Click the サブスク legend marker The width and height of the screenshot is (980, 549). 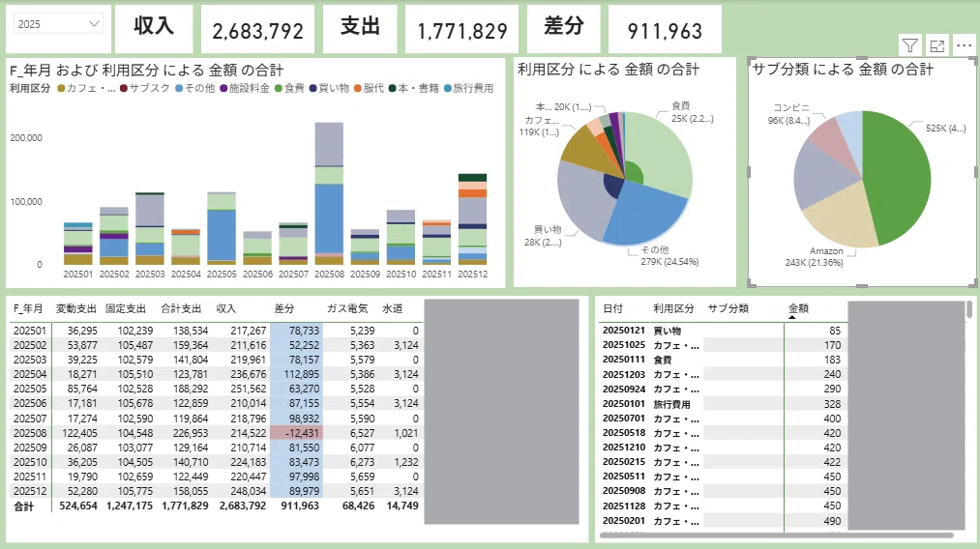coord(124,88)
